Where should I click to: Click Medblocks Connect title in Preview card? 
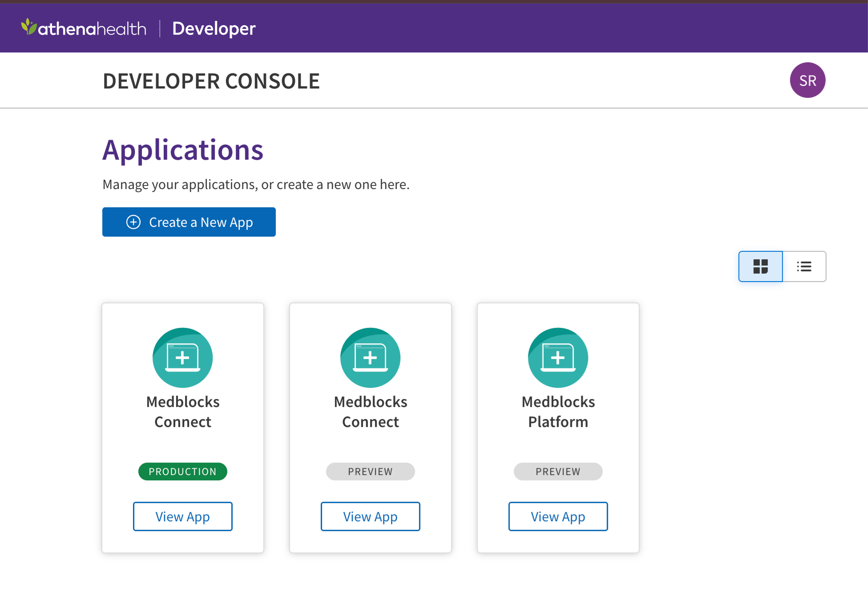click(x=371, y=412)
